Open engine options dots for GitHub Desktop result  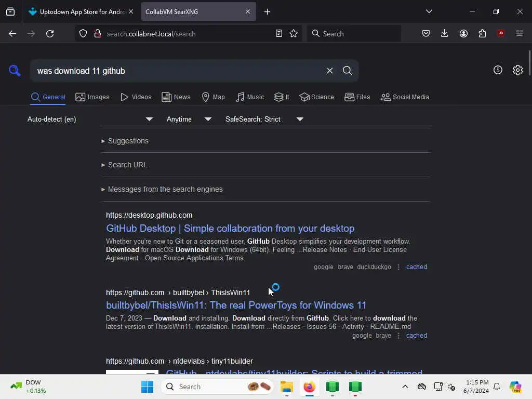(x=398, y=267)
